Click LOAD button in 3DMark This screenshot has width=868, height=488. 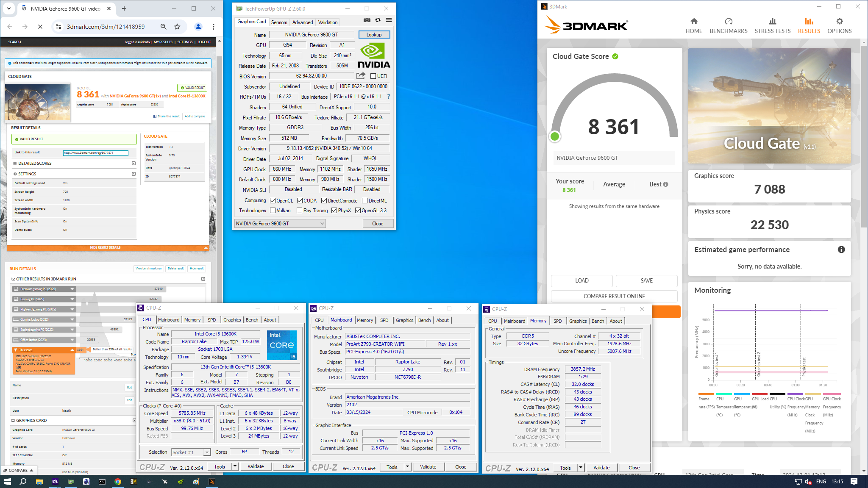[581, 280]
